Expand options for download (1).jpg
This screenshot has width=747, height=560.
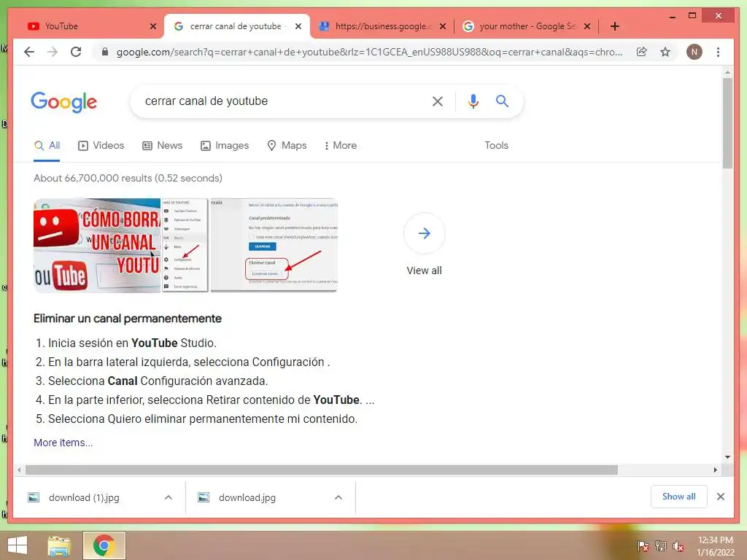point(169,497)
